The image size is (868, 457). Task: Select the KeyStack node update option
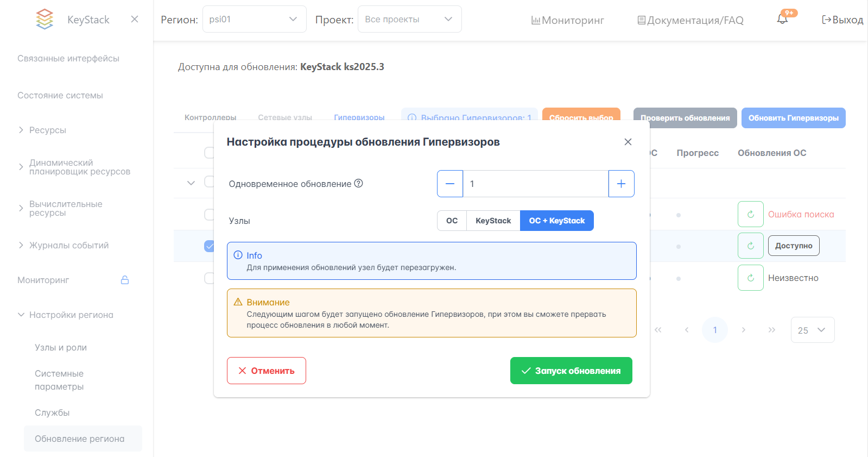click(x=493, y=221)
